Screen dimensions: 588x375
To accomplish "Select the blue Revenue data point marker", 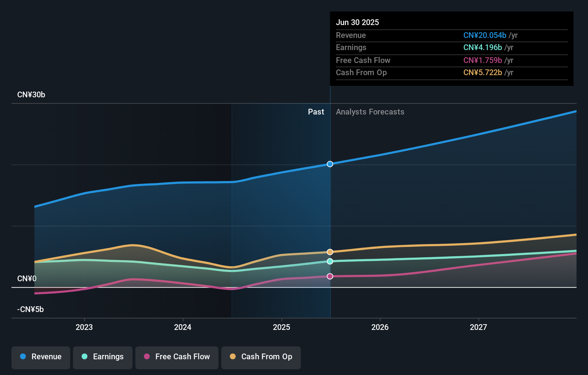I will (x=330, y=164).
